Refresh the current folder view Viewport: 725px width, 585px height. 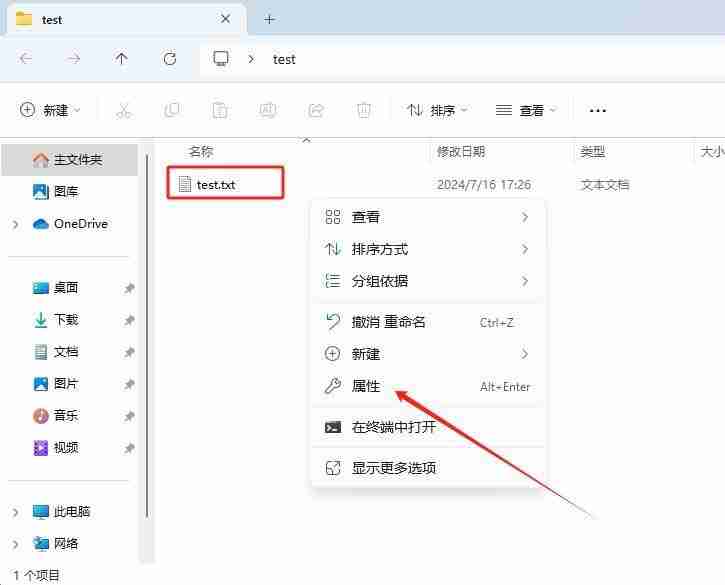[x=170, y=59]
